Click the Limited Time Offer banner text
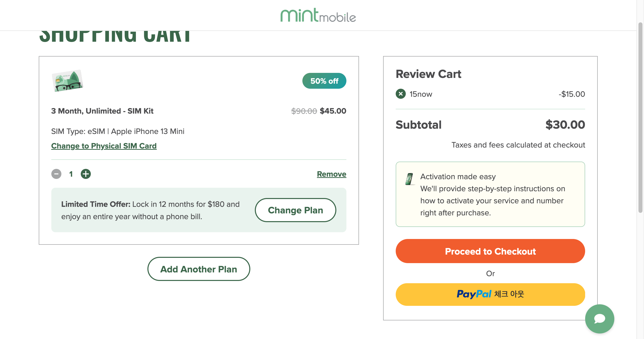 point(150,210)
